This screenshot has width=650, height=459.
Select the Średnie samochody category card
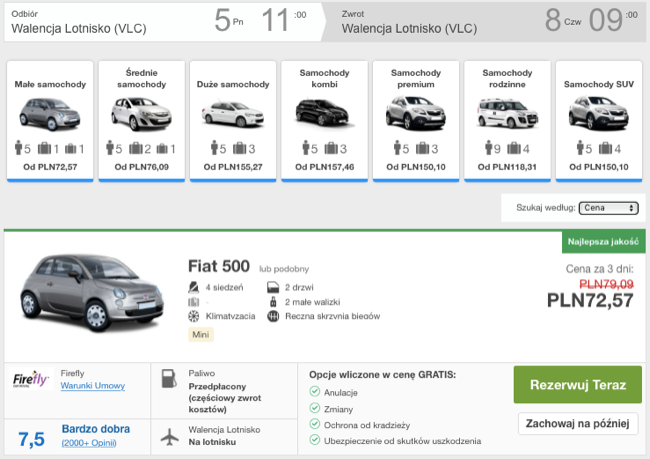coord(142,121)
